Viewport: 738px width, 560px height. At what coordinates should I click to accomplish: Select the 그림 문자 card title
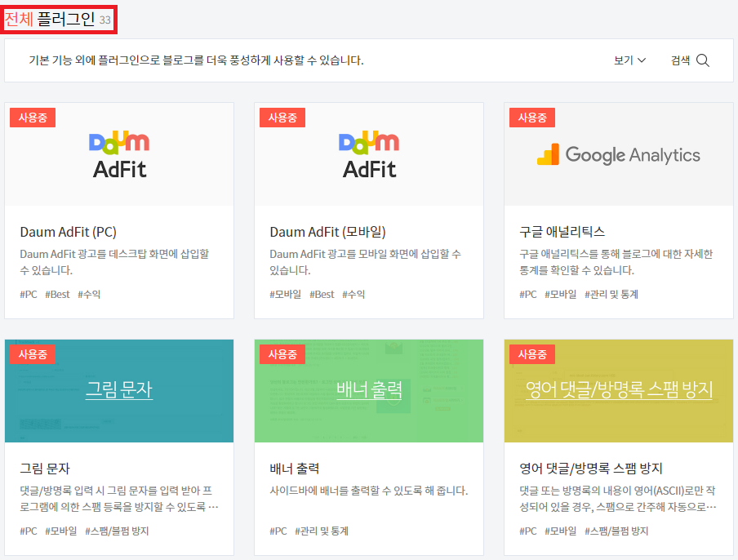tap(45, 469)
